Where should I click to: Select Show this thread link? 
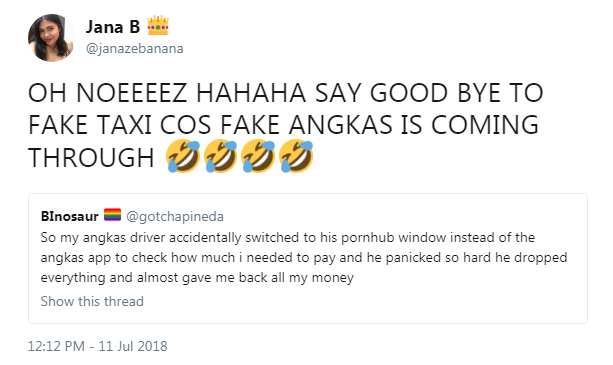92,301
